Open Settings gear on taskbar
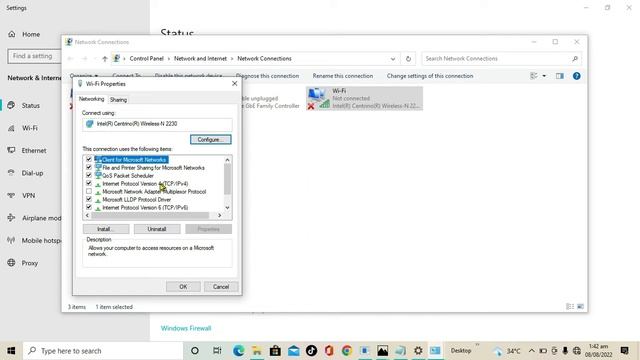This screenshot has width=640, height=360. (418, 351)
